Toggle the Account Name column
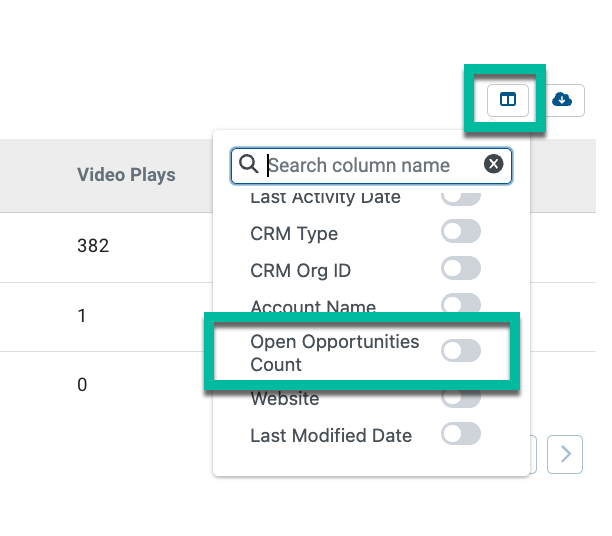Image resolution: width=612 pixels, height=536 pixels. point(461,304)
